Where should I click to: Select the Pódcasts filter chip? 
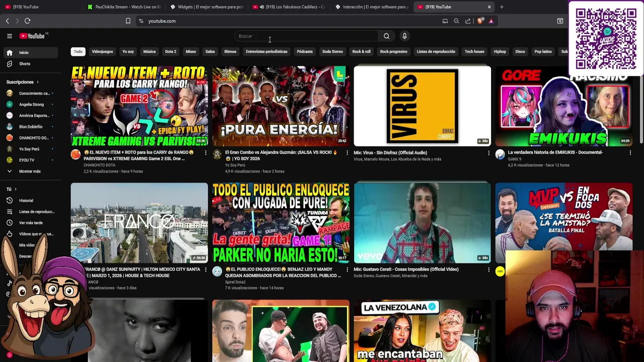(304, 52)
